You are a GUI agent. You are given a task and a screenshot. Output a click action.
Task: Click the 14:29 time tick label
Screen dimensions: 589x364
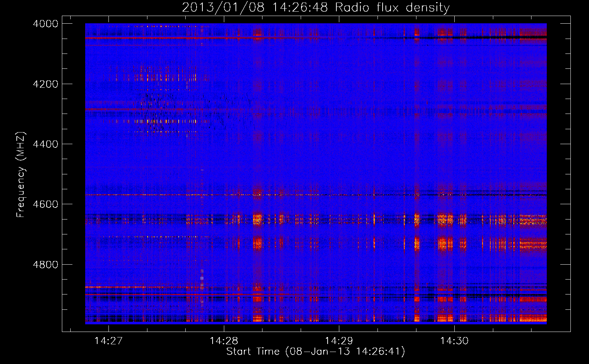tap(339, 341)
